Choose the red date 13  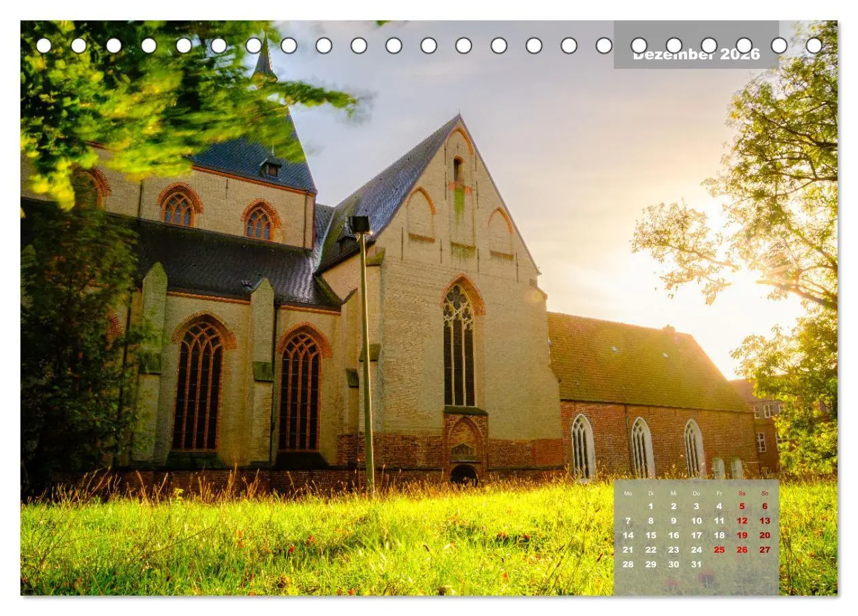click(765, 521)
